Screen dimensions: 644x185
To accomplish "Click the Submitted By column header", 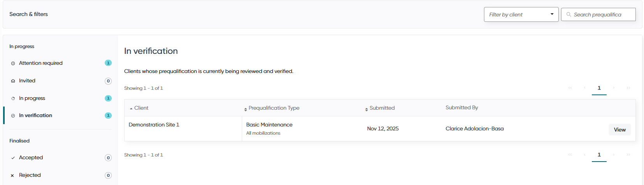I will tap(462, 108).
